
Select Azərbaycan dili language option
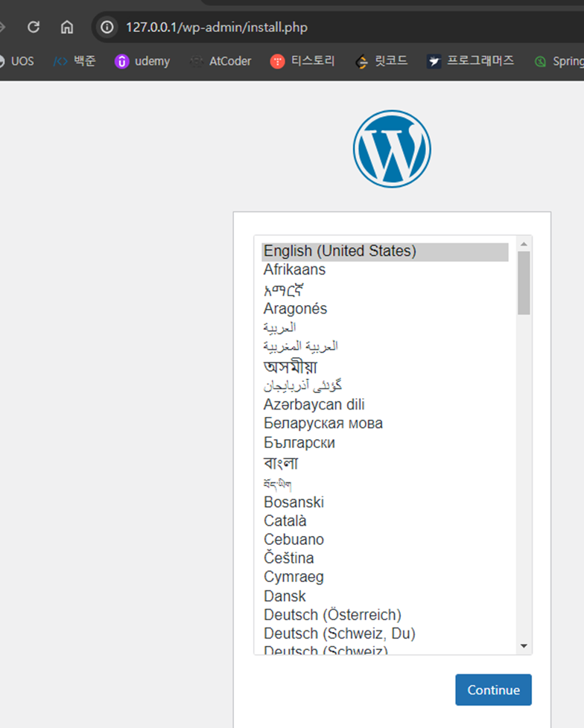point(384,404)
